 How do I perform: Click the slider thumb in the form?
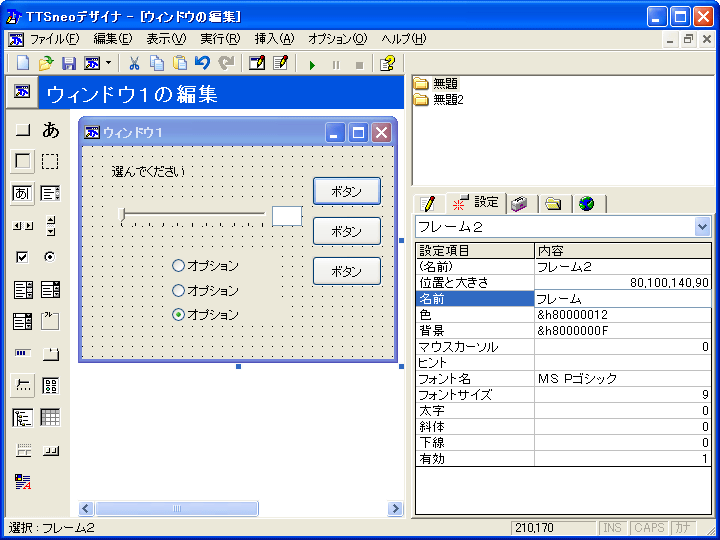pos(122,214)
